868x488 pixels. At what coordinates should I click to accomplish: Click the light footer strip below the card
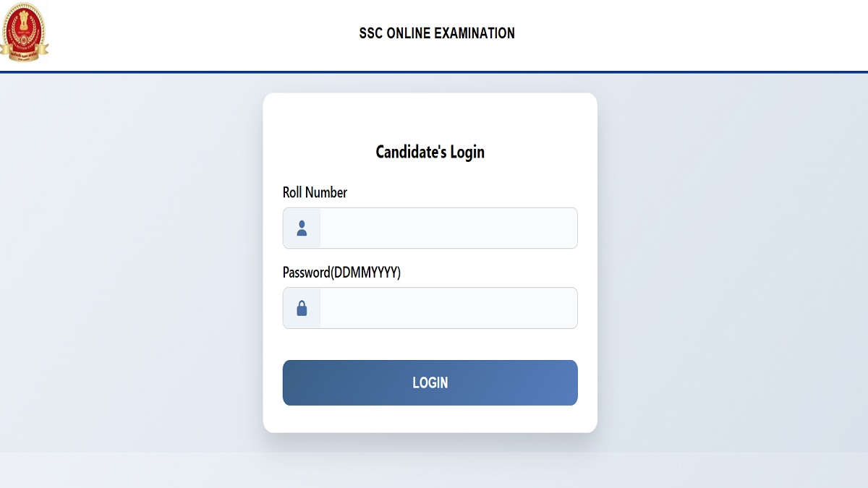434,470
